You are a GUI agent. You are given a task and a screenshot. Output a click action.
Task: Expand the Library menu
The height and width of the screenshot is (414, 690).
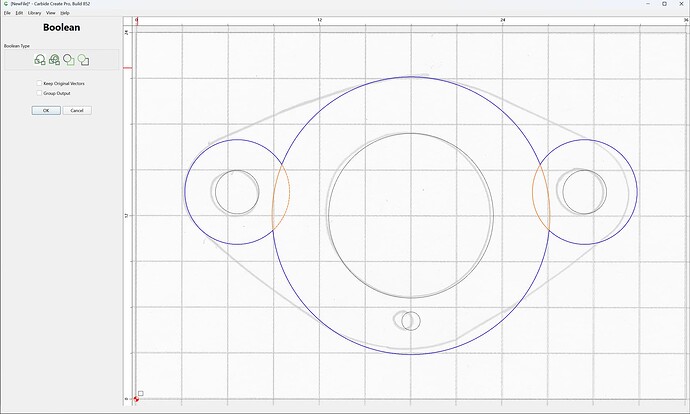coord(34,13)
